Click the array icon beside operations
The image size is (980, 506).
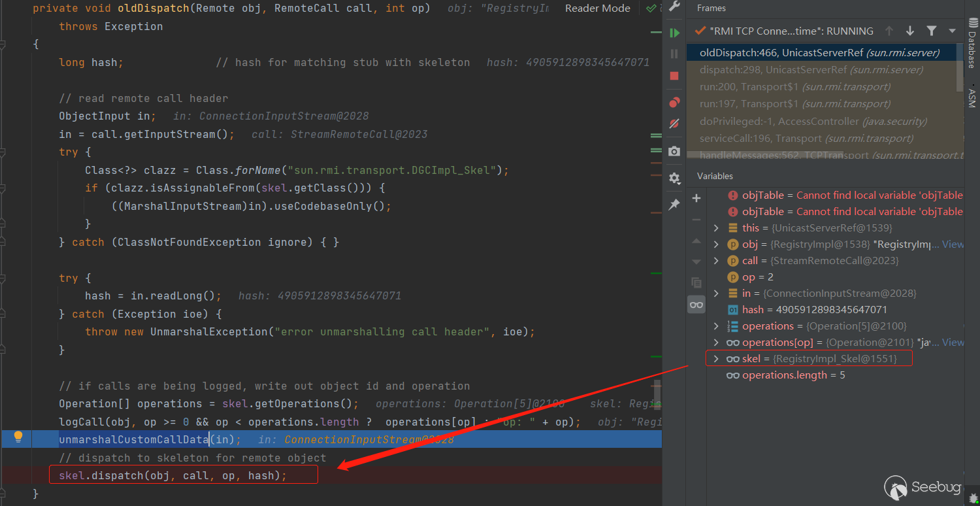tap(733, 326)
